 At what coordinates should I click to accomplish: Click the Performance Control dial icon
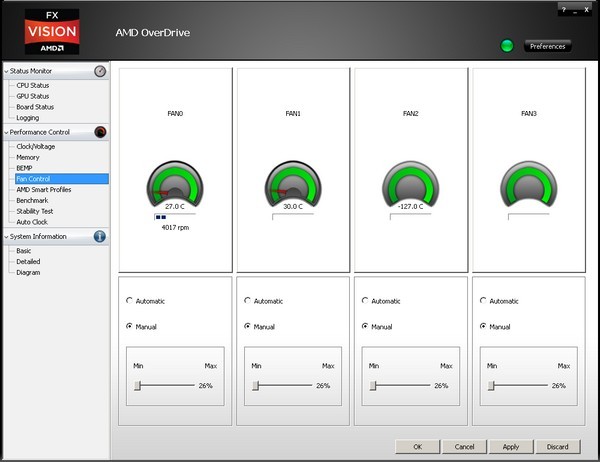pos(100,132)
